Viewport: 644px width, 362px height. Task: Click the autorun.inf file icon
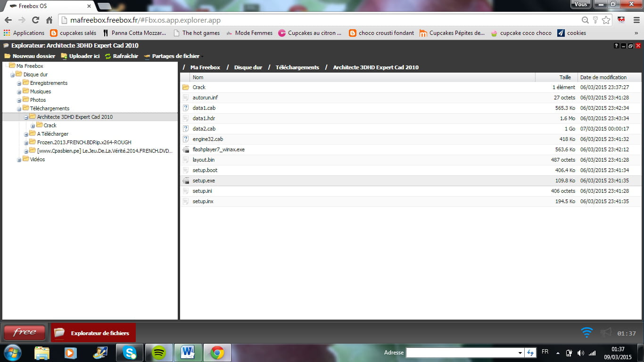pyautogui.click(x=186, y=98)
